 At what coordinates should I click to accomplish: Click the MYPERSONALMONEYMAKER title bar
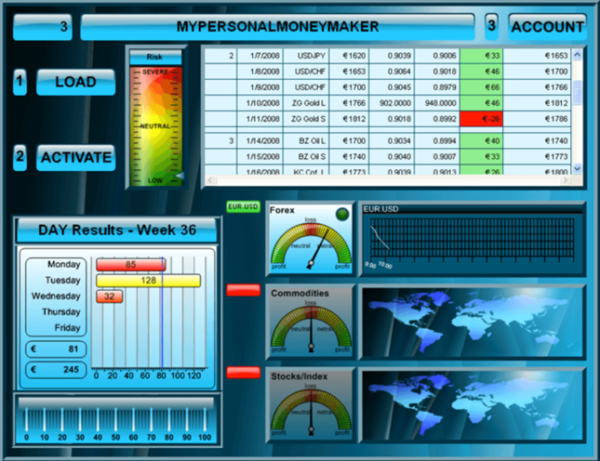click(277, 27)
